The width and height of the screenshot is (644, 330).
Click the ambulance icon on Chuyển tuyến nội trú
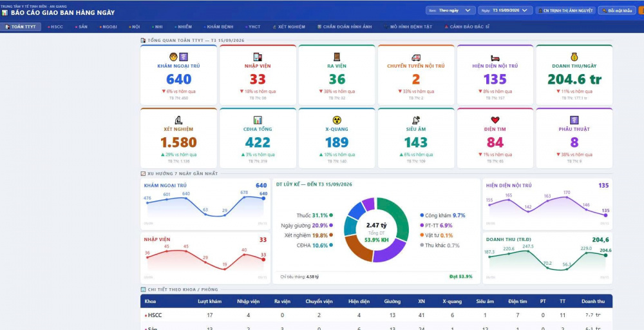point(415,57)
